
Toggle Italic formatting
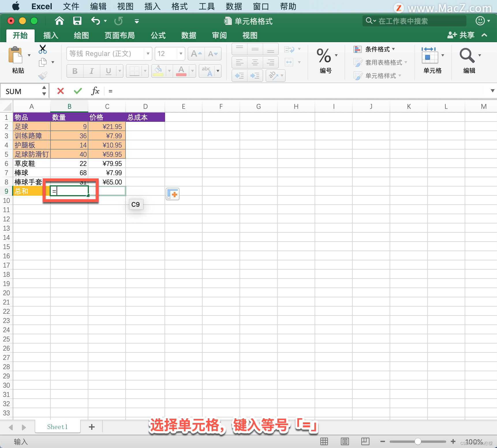point(92,71)
